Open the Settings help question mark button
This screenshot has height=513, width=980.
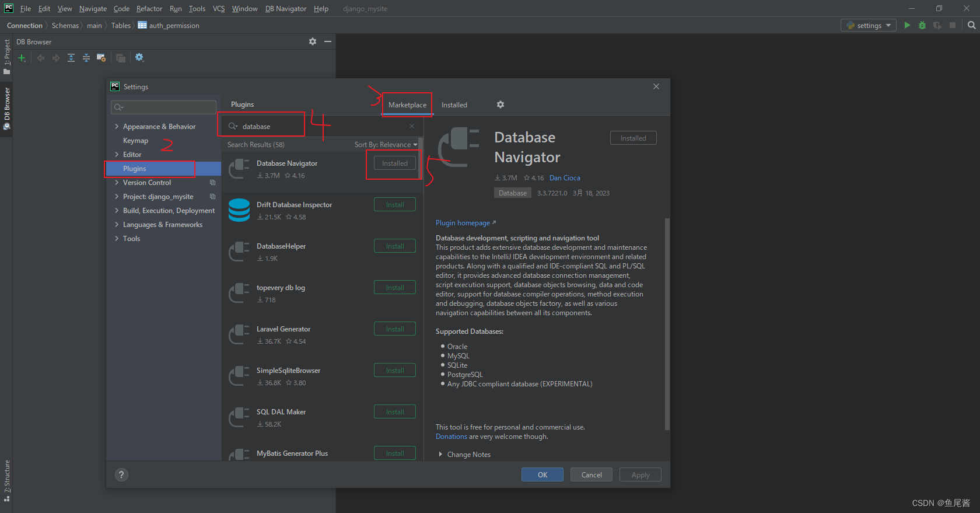[x=121, y=474]
